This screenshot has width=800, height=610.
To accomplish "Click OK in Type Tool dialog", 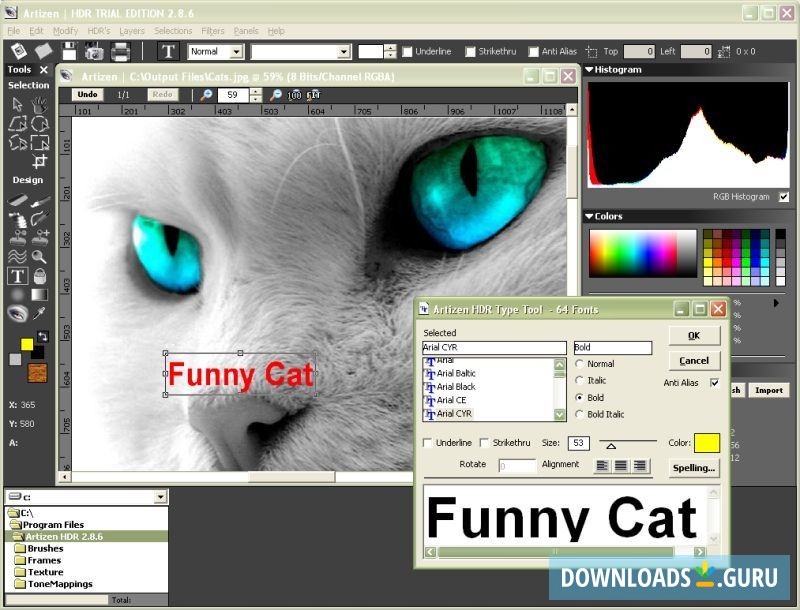I will pyautogui.click(x=694, y=336).
